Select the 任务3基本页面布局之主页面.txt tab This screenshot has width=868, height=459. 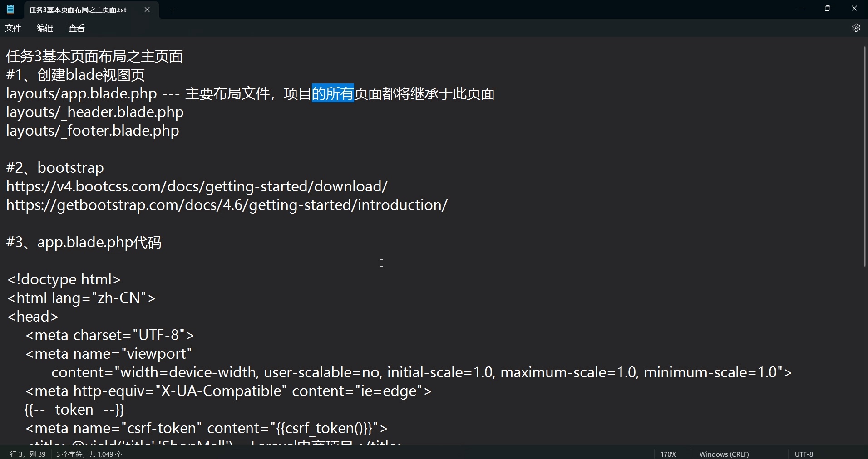pos(77,10)
